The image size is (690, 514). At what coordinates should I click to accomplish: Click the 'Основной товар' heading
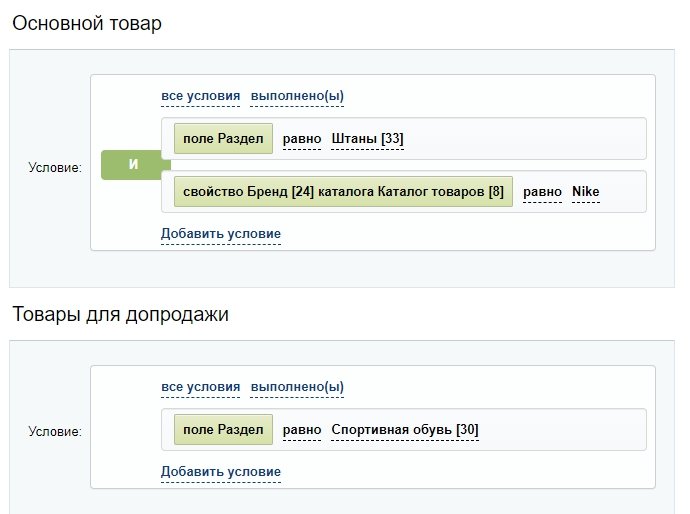coord(87,23)
